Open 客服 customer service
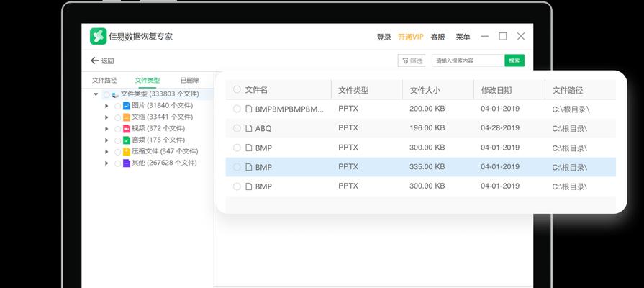The width and height of the screenshot is (644, 288). coord(437,37)
